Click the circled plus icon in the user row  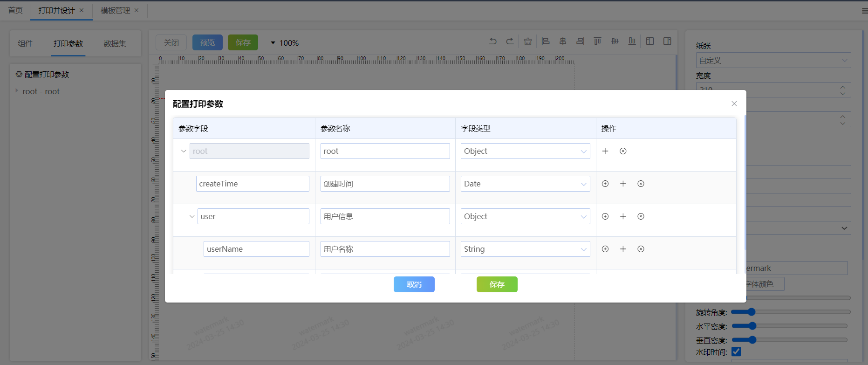click(605, 216)
